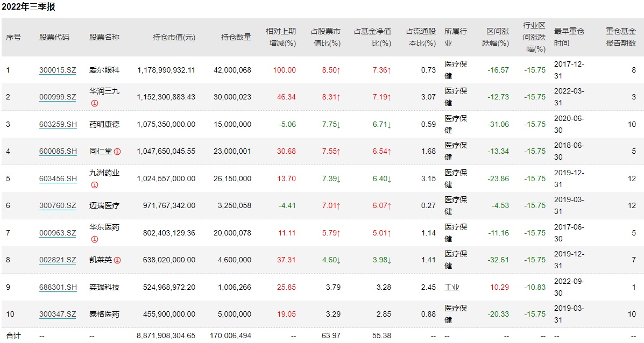Click holding quantity 30,000,023
Viewport: 644px width, 343px height.
tap(232, 97)
